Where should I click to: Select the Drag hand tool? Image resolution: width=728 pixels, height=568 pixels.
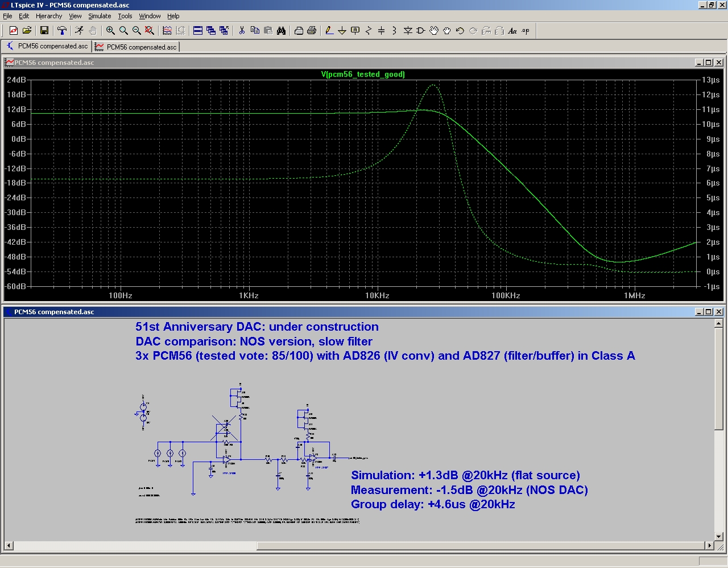(447, 31)
